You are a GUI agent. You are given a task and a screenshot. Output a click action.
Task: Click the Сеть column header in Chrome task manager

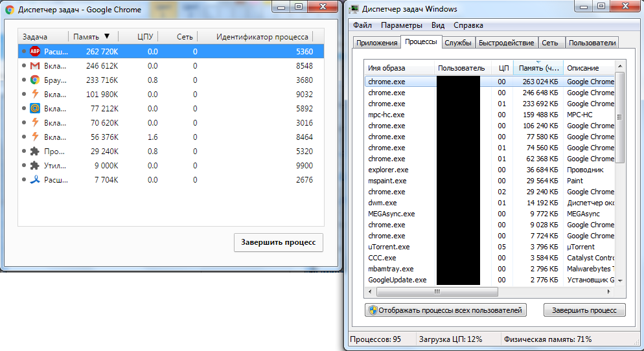(178, 36)
